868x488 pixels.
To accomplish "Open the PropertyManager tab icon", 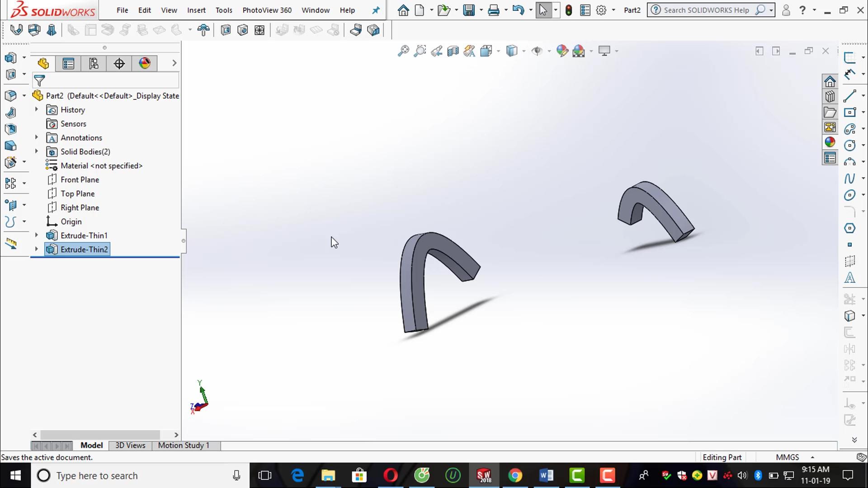I will point(68,64).
